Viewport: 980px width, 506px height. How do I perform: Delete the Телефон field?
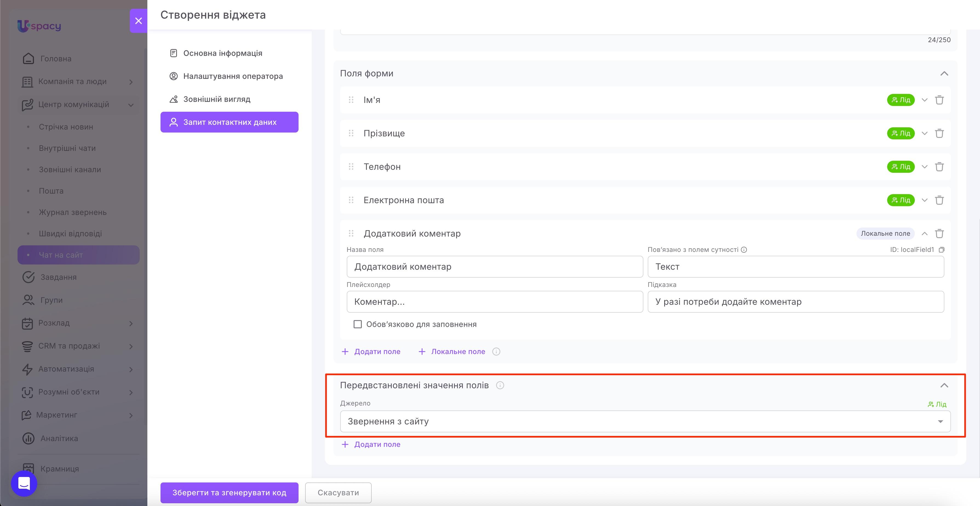coord(939,167)
